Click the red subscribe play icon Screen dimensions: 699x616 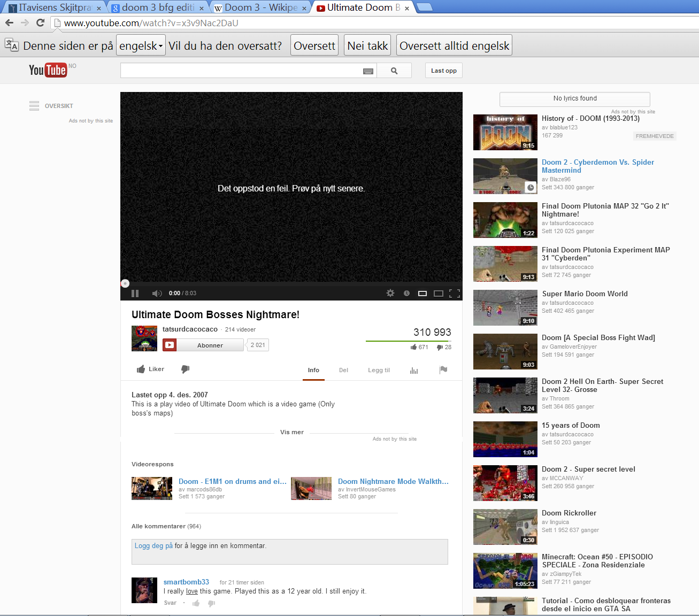(170, 345)
